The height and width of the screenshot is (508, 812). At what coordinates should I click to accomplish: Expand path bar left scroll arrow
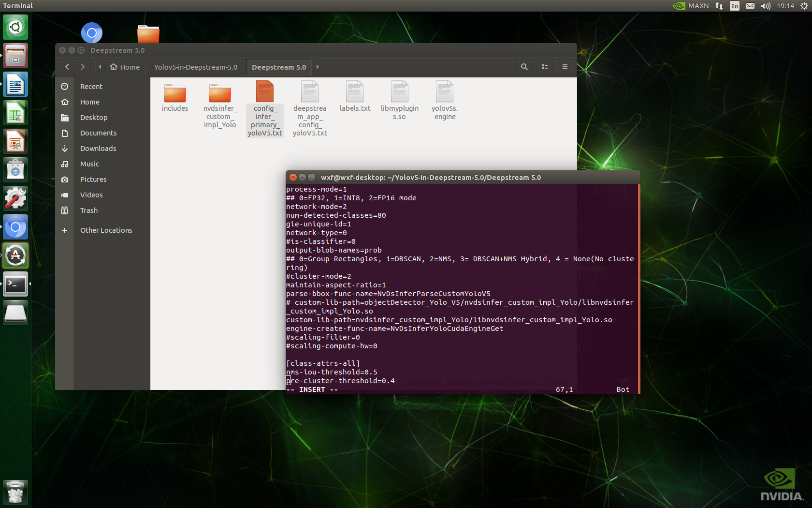click(100, 67)
